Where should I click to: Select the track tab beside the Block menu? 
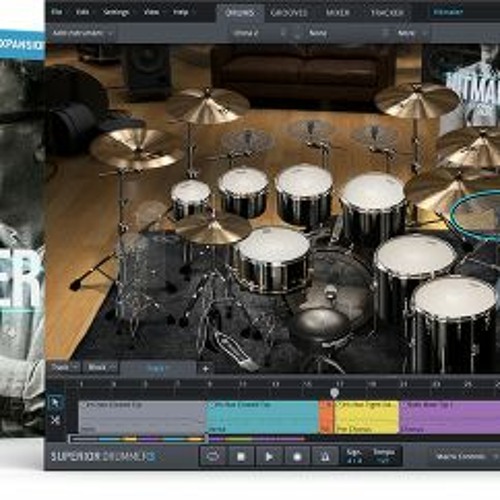pyautogui.click(x=157, y=368)
